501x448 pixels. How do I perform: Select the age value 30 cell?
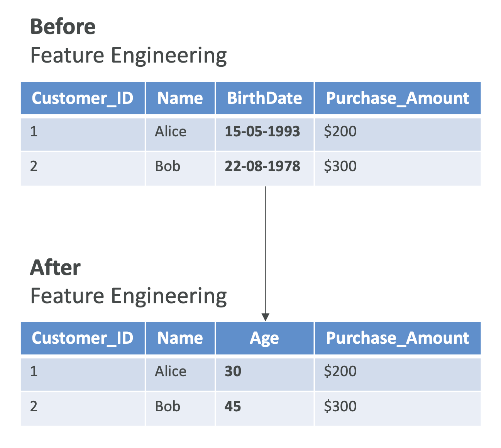click(233, 372)
